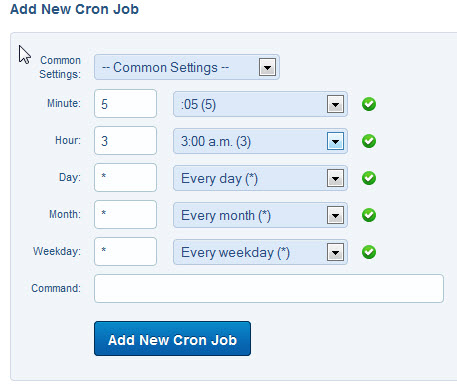The width and height of the screenshot is (457, 389).
Task: Open the Common Settings dropdown
Action: point(187,67)
